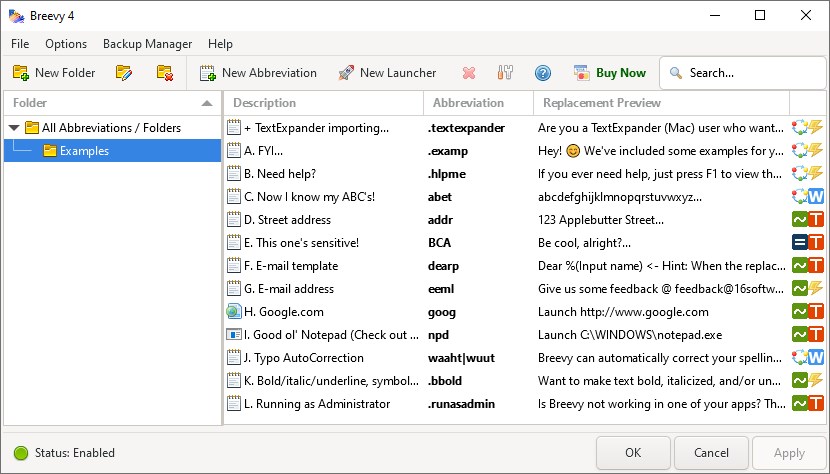
Task: Click the lightning icon in the .examp row
Action: pos(816,151)
